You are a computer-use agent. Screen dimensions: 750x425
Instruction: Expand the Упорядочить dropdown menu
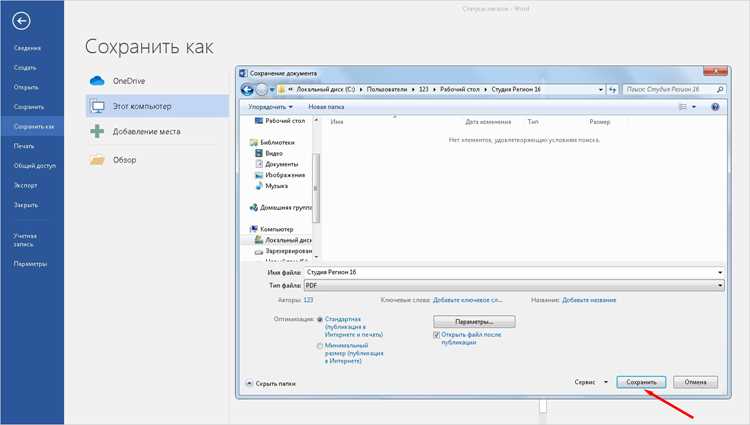(270, 107)
